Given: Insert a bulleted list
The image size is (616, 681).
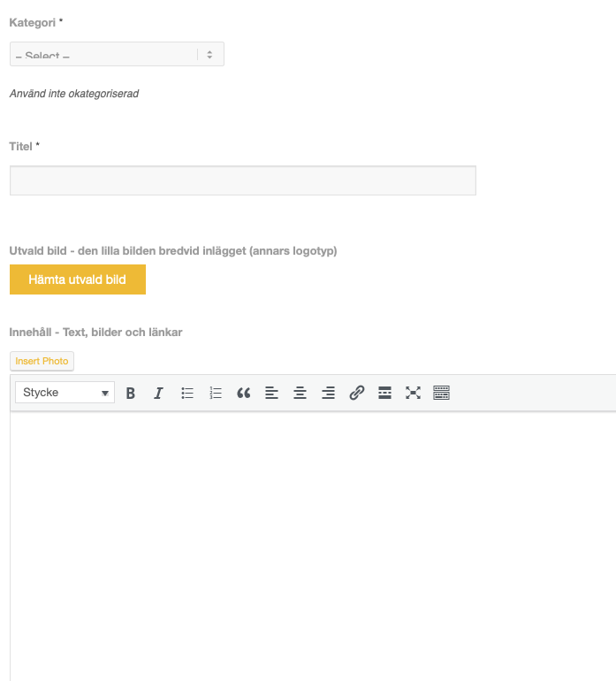Looking at the screenshot, I should 187,393.
